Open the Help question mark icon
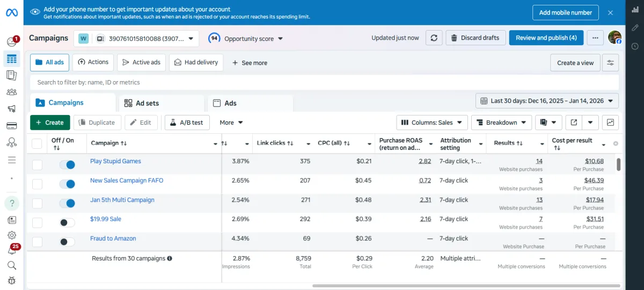Viewport: 644px width, 290px height. (x=11, y=204)
